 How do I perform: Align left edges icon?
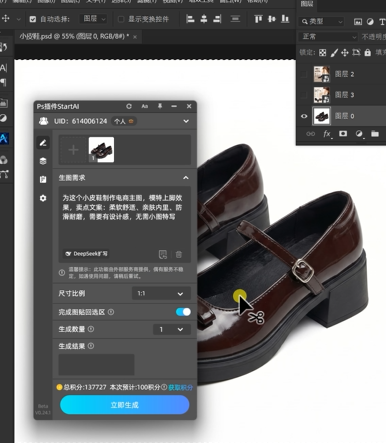coord(190,19)
